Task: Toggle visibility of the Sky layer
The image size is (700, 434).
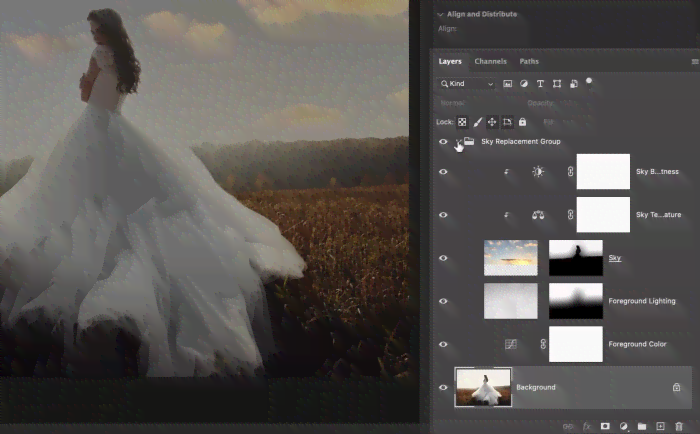Action: tap(443, 258)
